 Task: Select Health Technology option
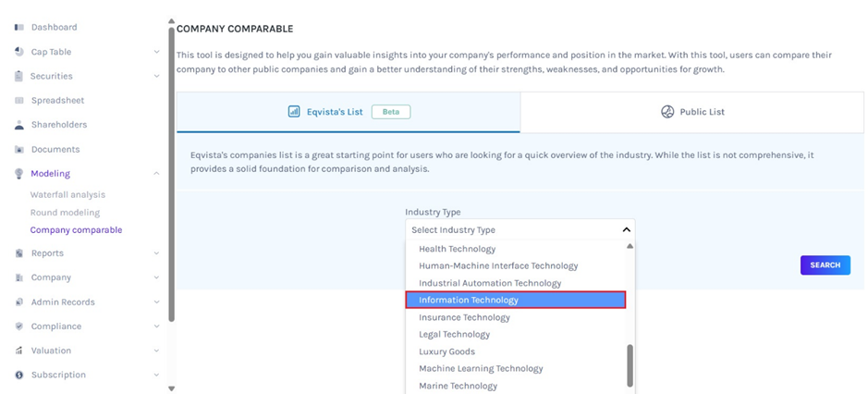point(516,249)
